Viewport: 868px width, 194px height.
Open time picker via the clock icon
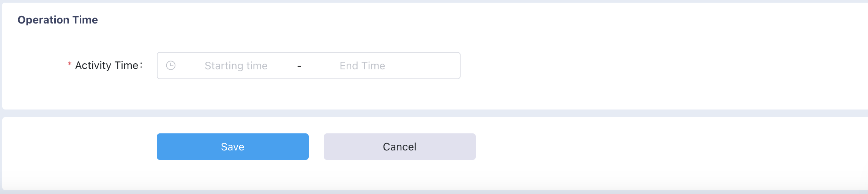pyautogui.click(x=171, y=66)
